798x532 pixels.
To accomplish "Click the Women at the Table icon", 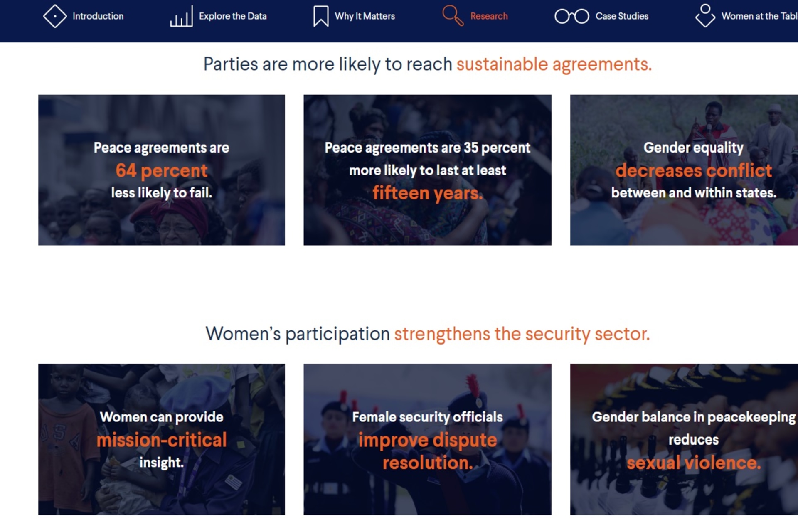I will pyautogui.click(x=705, y=16).
